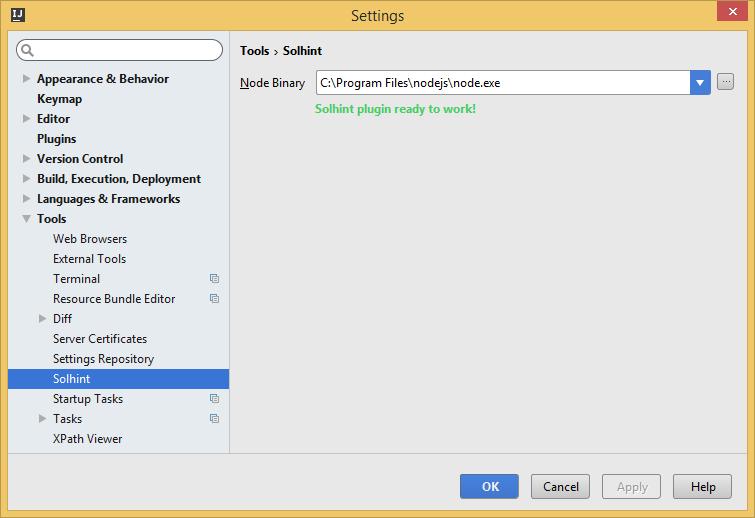Image resolution: width=755 pixels, height=518 pixels.
Task: Select Build, Execution, Deployment label
Action: (x=119, y=179)
